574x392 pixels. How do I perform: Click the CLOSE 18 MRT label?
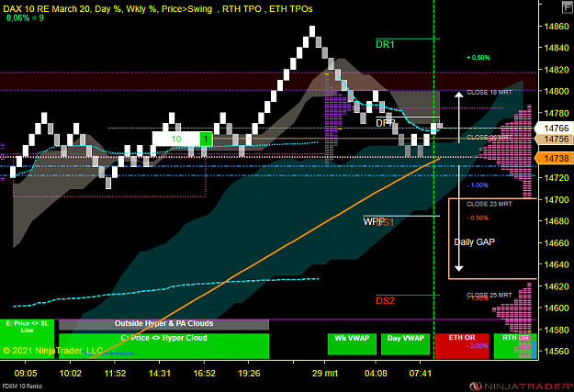point(490,93)
